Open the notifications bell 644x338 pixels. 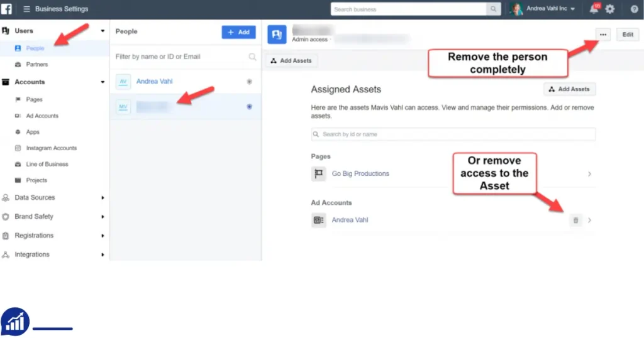point(594,9)
